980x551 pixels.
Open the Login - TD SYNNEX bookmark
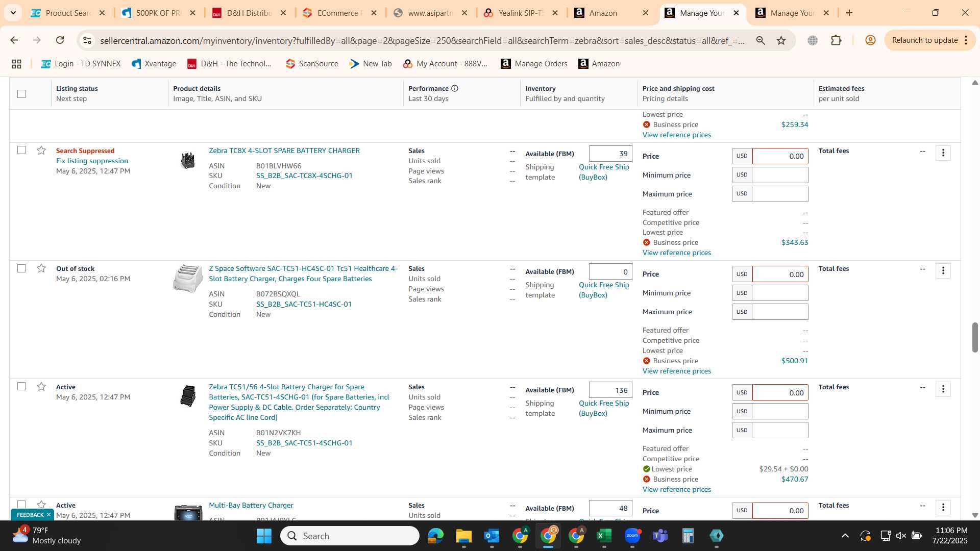81,64
